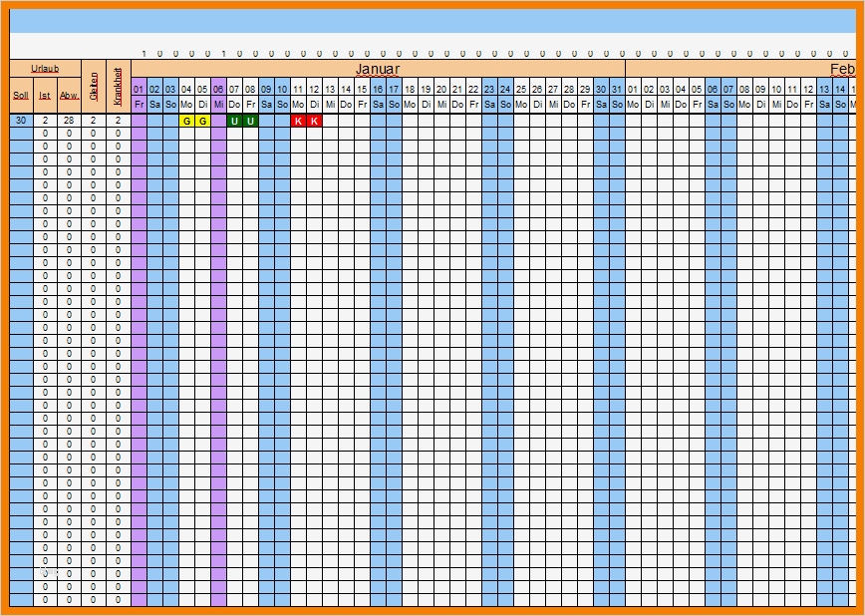The width and height of the screenshot is (865, 616).
Task: Click the Januar month header
Action: pos(379,70)
